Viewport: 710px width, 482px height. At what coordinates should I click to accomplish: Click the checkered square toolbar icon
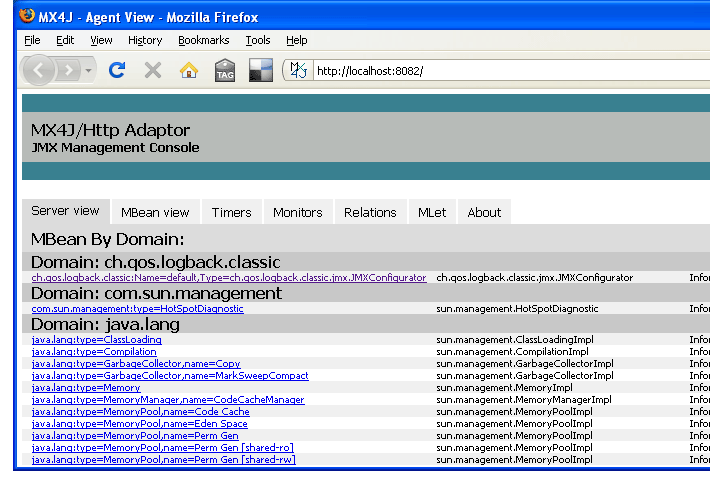pos(261,70)
